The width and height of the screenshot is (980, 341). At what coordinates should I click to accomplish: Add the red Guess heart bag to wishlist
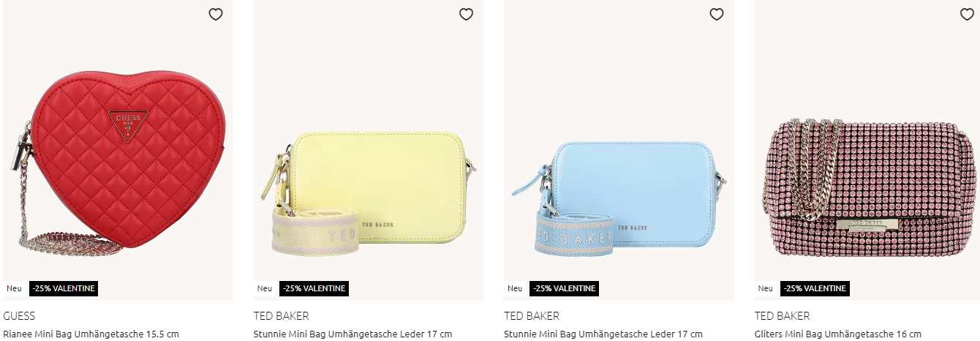(x=216, y=14)
